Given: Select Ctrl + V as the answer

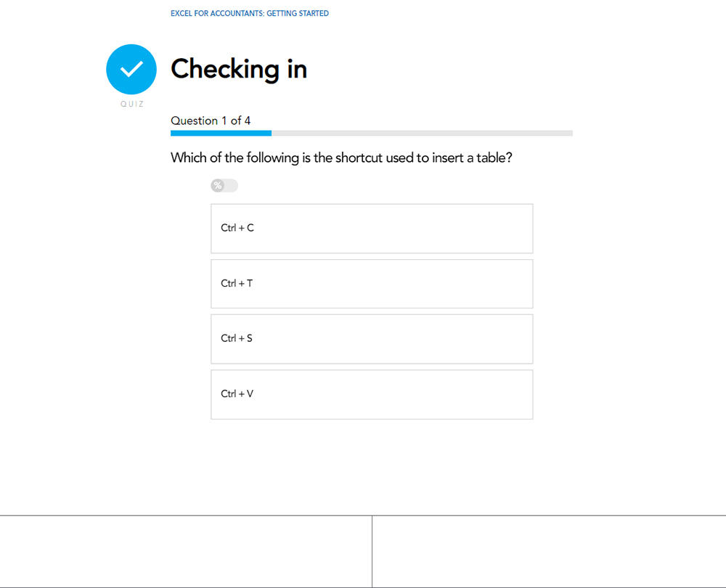Looking at the screenshot, I should [372, 394].
